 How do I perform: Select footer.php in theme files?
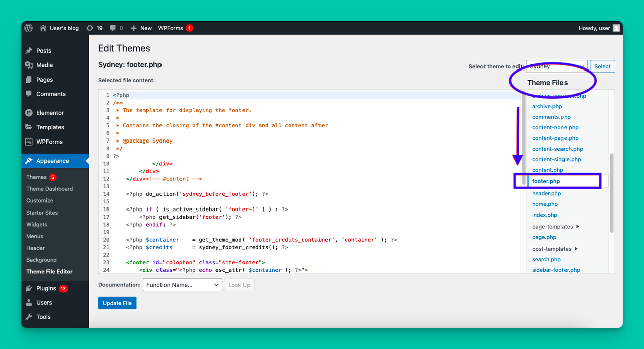click(x=546, y=181)
